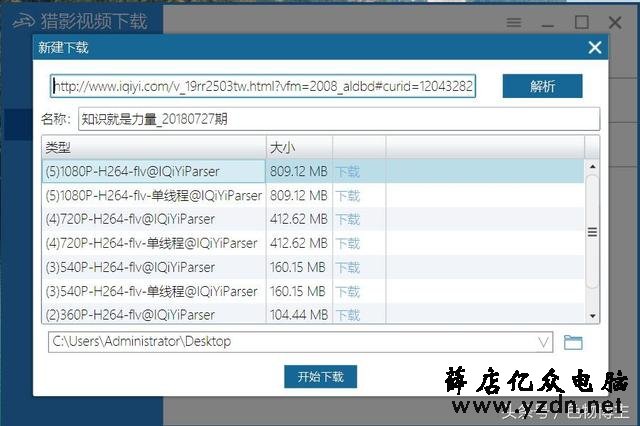
Task: Click 下载 link for 720P-H264-flv row
Action: [348, 220]
